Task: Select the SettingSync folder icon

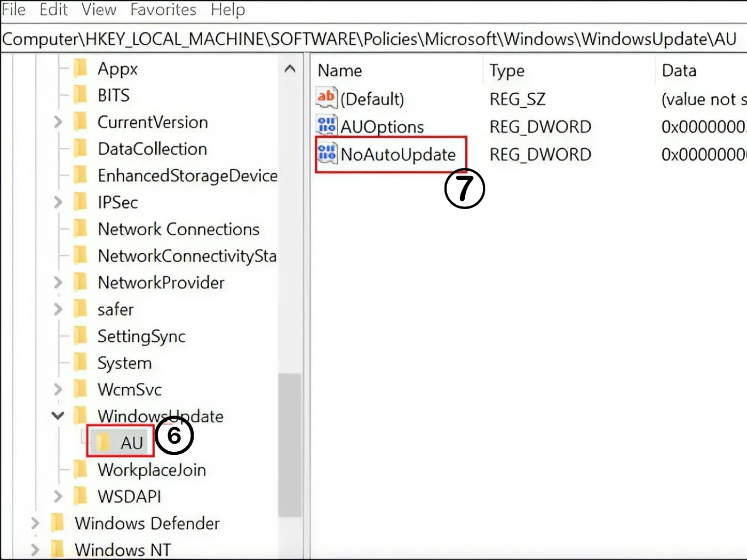Action: coord(81,336)
